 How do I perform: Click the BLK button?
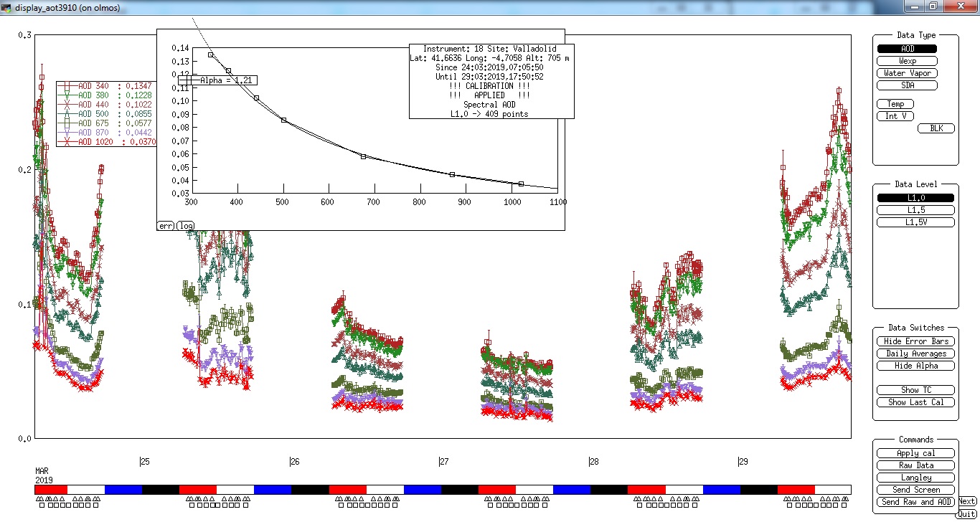936,128
